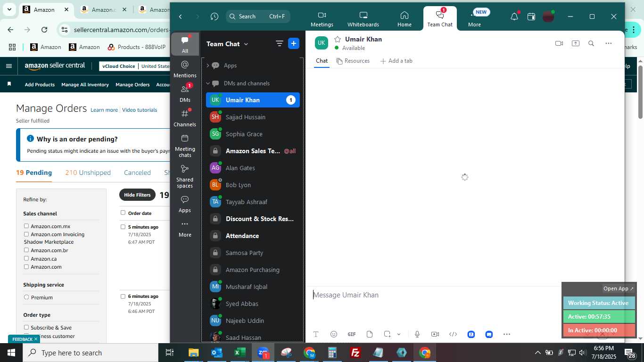Open the Sajjad Hussain chat

pyautogui.click(x=253, y=117)
